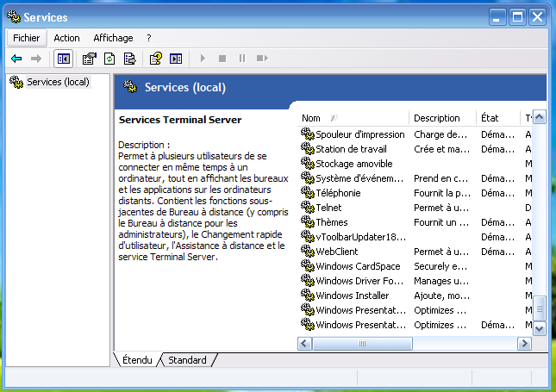The height and width of the screenshot is (392, 556).
Task: Select the Stockage amovible name text
Action: point(354,164)
